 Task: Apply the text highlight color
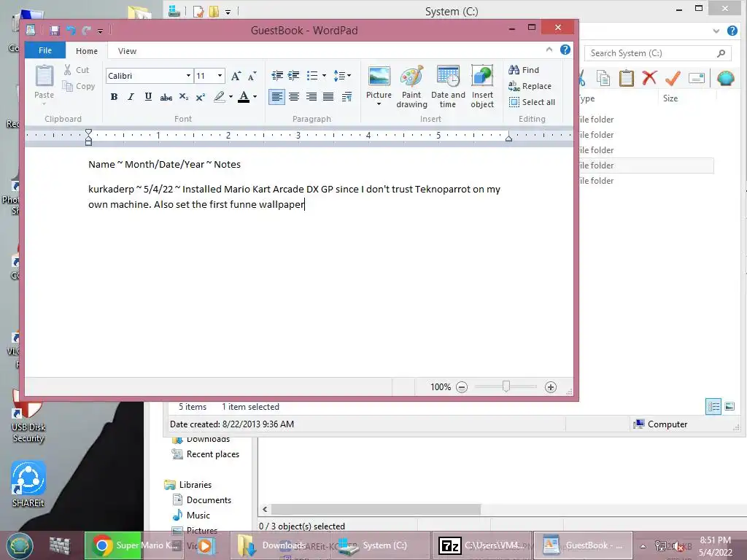[219, 97]
